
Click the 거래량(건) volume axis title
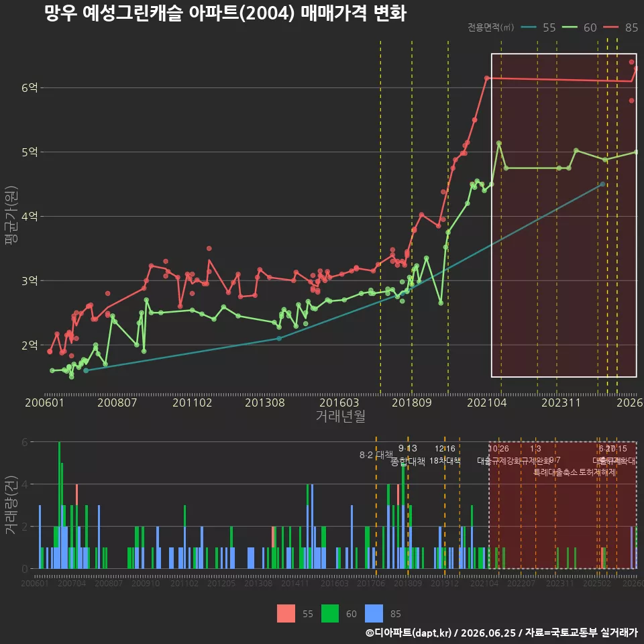coord(10,504)
